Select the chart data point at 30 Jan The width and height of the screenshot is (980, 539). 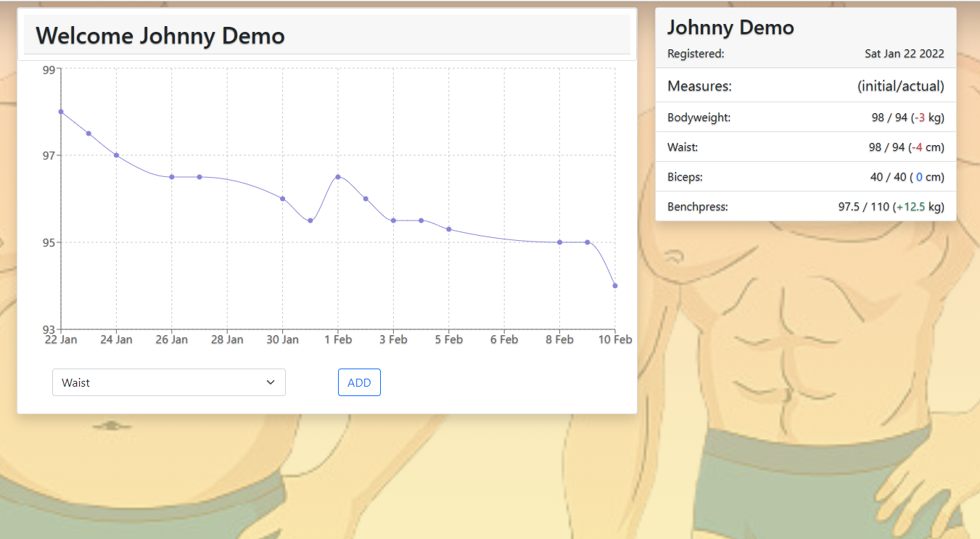pyautogui.click(x=282, y=199)
